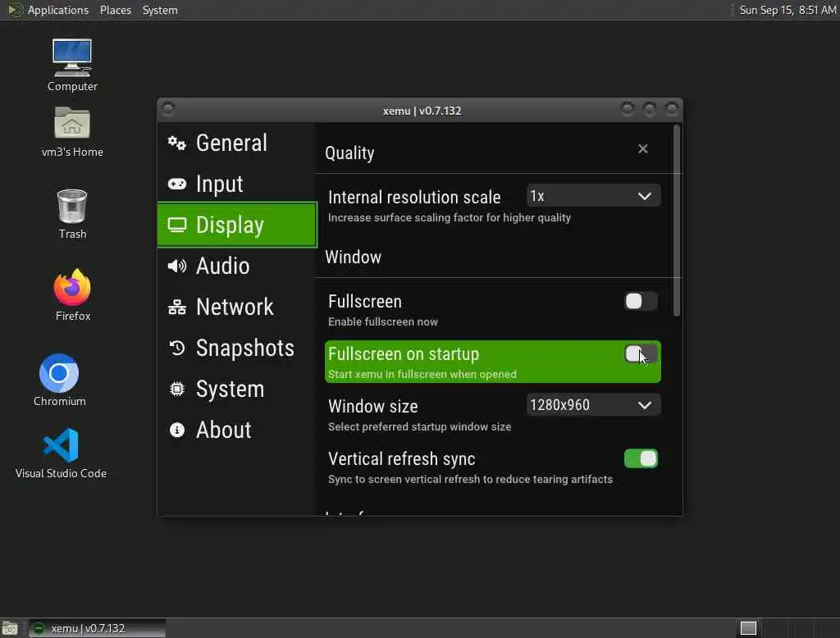Open the Places menu
This screenshot has width=840, height=638.
(x=115, y=10)
